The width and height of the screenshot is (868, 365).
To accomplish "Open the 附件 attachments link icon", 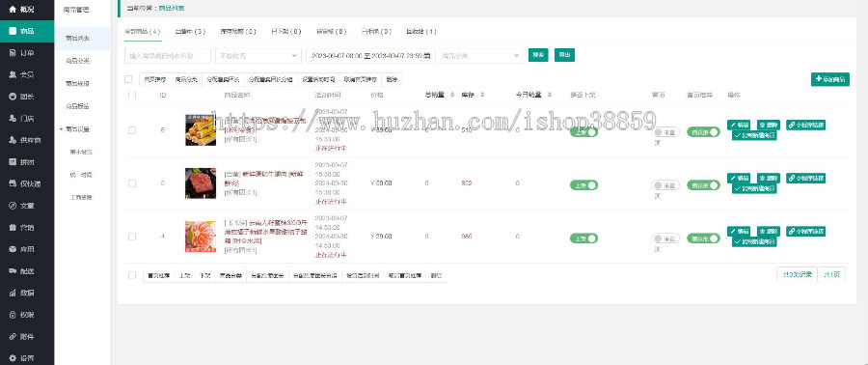I will click(13, 337).
